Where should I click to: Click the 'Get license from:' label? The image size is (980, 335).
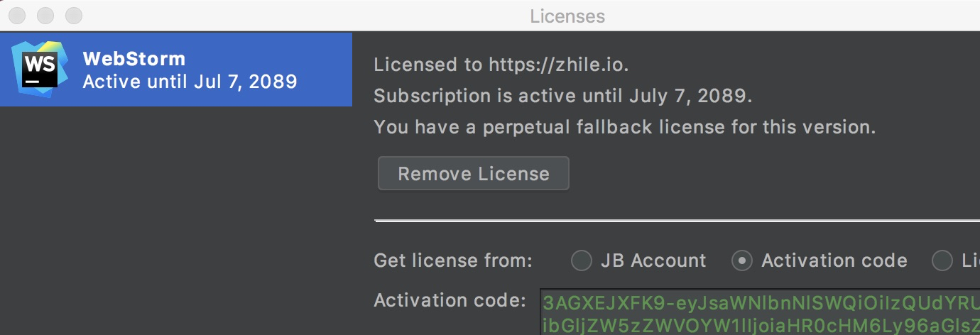click(x=453, y=260)
